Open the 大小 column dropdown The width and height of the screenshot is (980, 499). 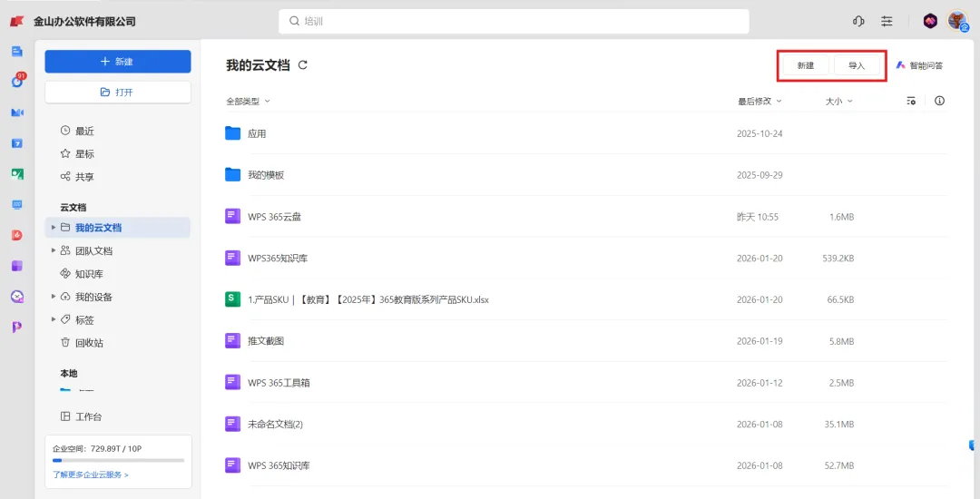coord(838,102)
